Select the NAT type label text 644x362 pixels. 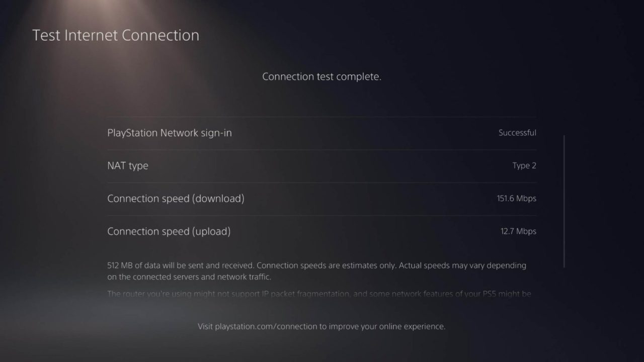tap(127, 165)
